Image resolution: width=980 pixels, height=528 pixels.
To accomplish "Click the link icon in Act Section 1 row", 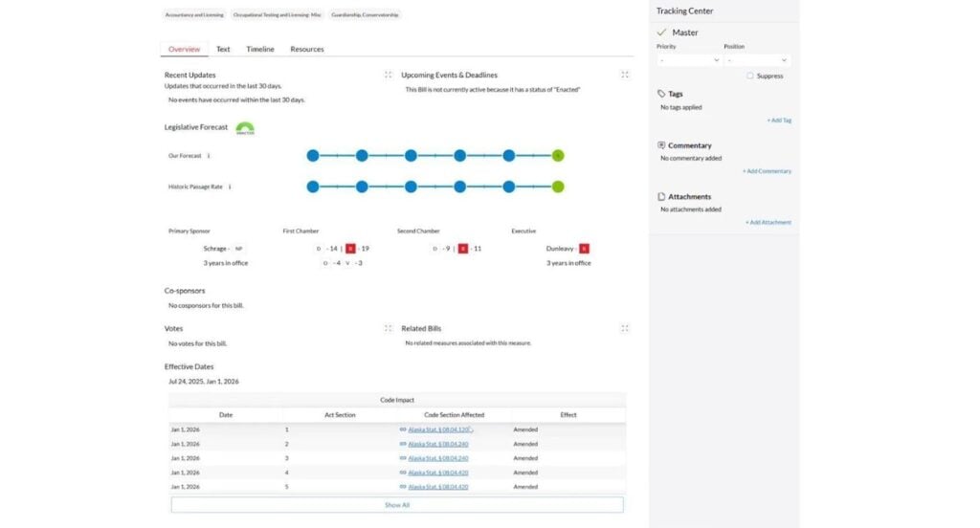I will tap(403, 429).
